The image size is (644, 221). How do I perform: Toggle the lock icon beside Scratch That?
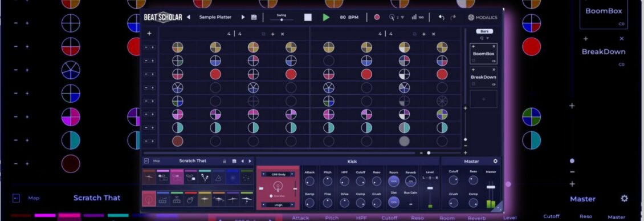(x=224, y=161)
